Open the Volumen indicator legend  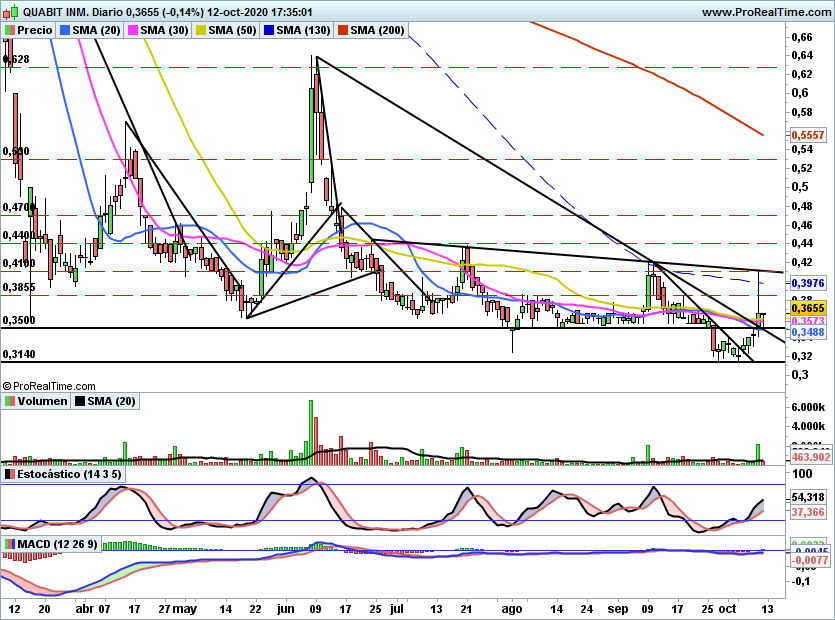click(36, 401)
